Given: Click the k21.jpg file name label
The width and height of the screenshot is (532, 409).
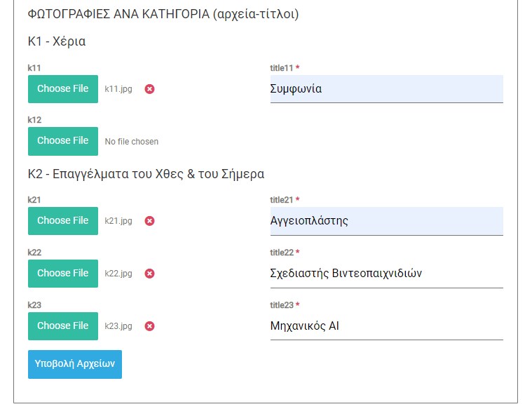Looking at the screenshot, I should coord(118,221).
